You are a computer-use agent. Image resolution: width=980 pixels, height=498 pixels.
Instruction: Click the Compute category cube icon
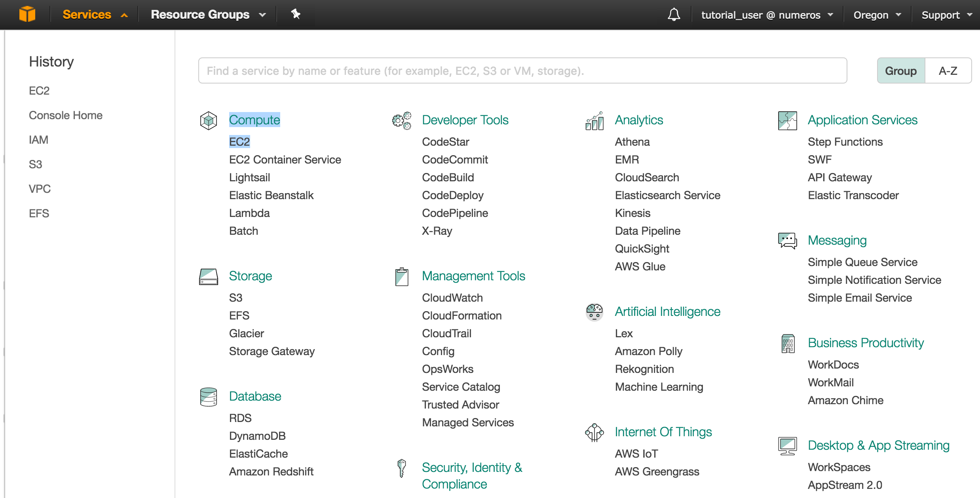209,120
